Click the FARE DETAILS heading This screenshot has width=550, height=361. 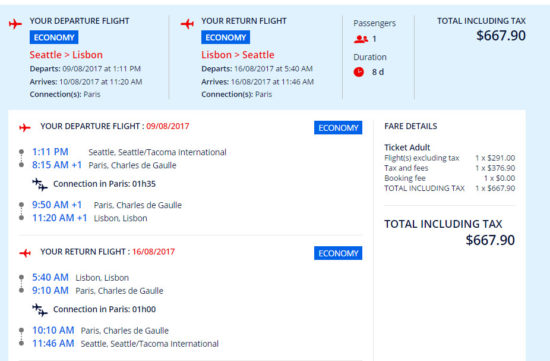411,126
